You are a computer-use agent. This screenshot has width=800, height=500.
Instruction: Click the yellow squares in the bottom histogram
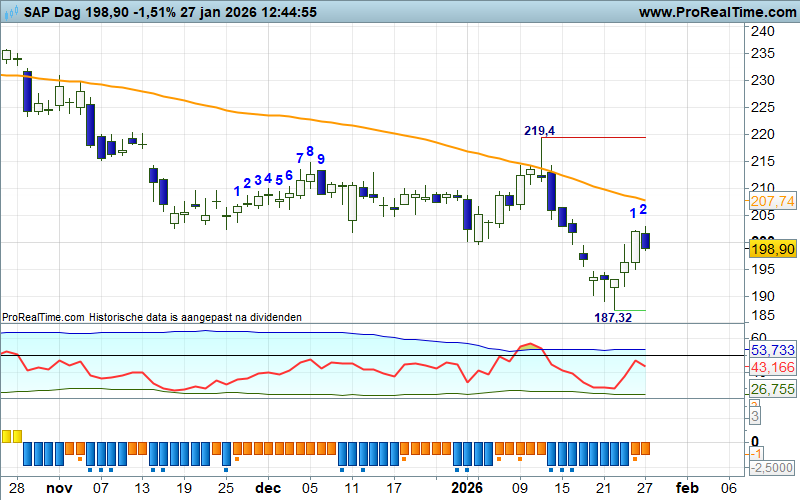(11, 436)
